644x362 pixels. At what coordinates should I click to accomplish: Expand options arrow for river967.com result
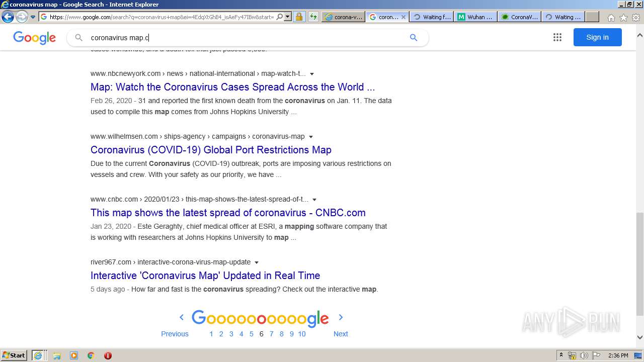click(x=256, y=262)
